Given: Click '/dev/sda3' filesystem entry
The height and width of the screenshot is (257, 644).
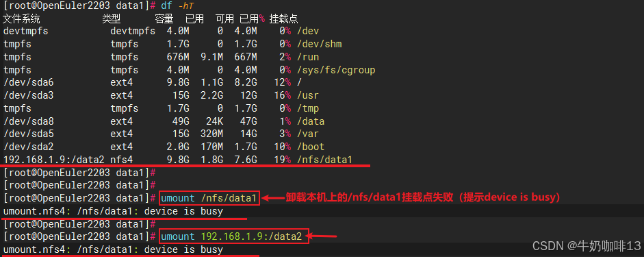Looking at the screenshot, I should click(28, 95).
